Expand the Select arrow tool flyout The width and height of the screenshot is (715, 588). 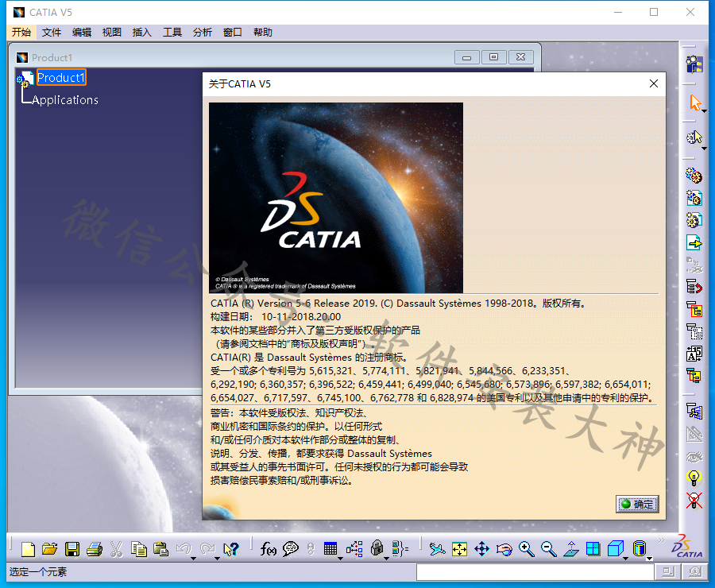point(705,111)
